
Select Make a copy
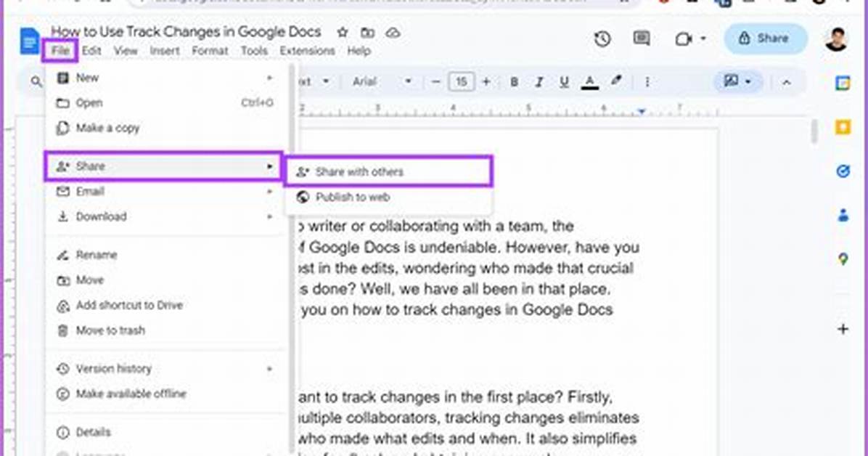(166, 128)
